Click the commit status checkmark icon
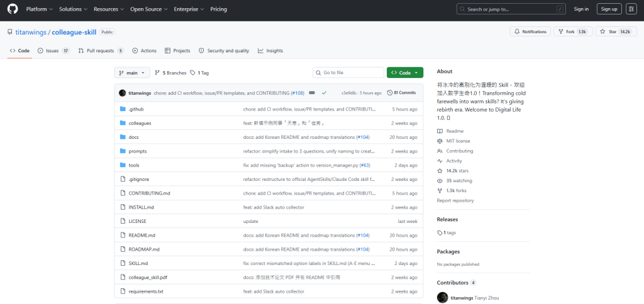The height and width of the screenshot is (304, 644). click(324, 92)
